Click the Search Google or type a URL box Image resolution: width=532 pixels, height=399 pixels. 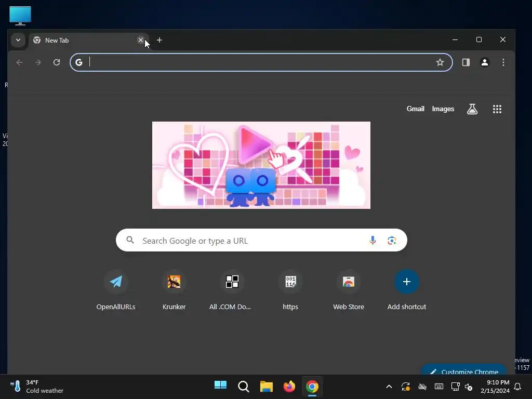click(261, 240)
